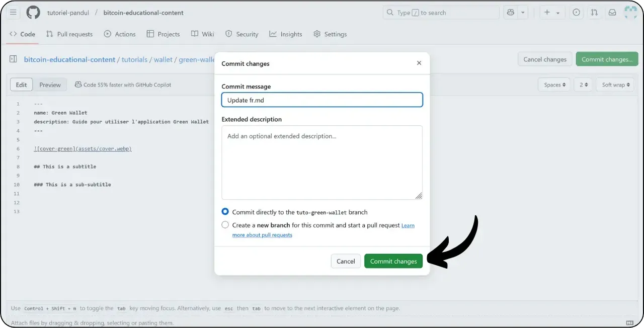
Task: Choose to create a new branch for commit
Action: point(225,224)
